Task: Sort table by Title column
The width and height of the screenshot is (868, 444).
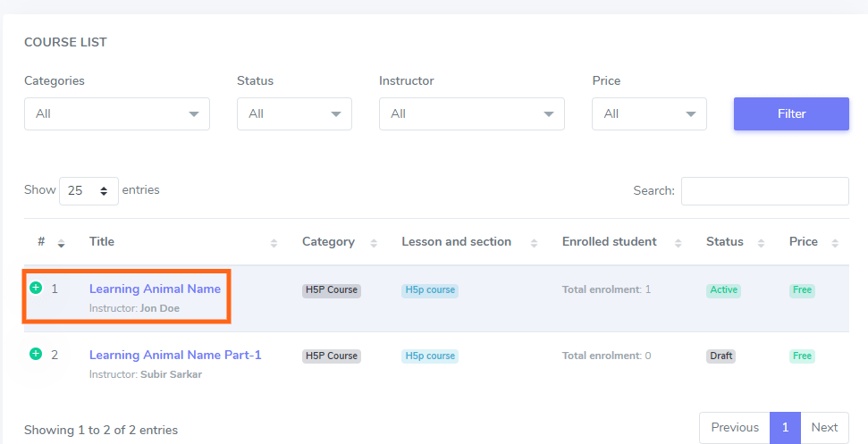Action: [x=274, y=242]
